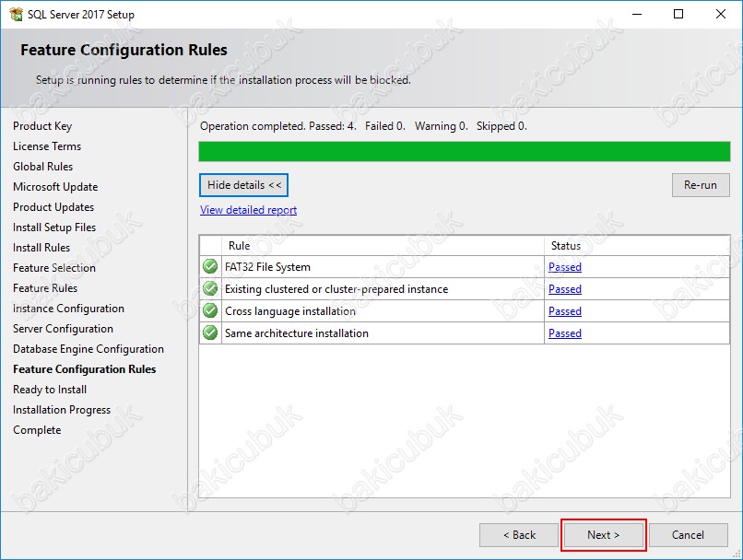Click the Rule column header
Screen dimensions: 743x560
coord(383,246)
